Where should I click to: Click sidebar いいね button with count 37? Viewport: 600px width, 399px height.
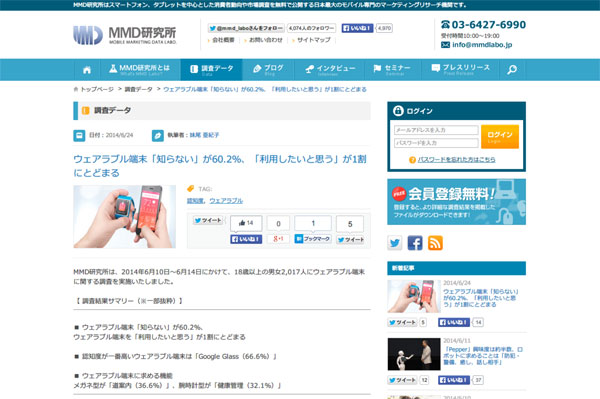(x=454, y=380)
